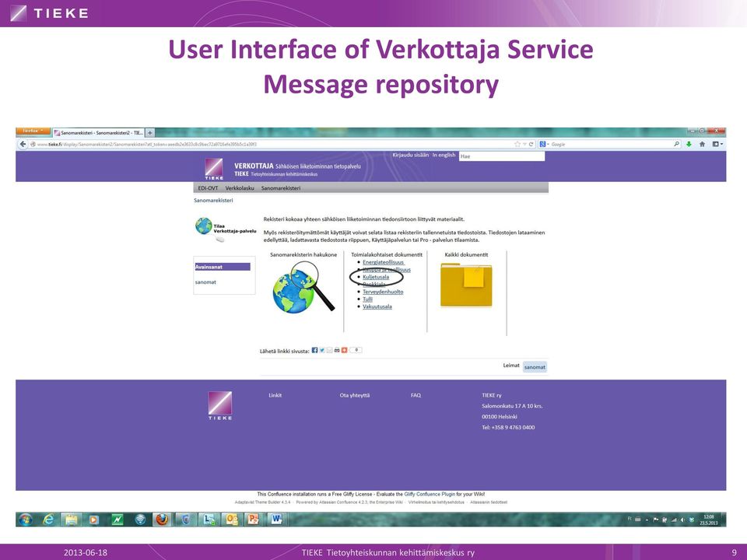The height and width of the screenshot is (560, 747).
Task: Open Windows Explorer folder in taskbar
Action: pos(71,520)
